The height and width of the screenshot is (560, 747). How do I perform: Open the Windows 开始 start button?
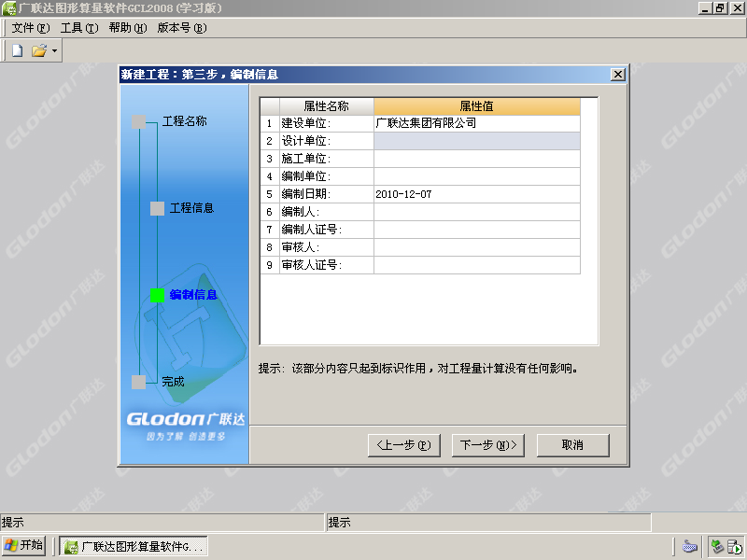23,546
